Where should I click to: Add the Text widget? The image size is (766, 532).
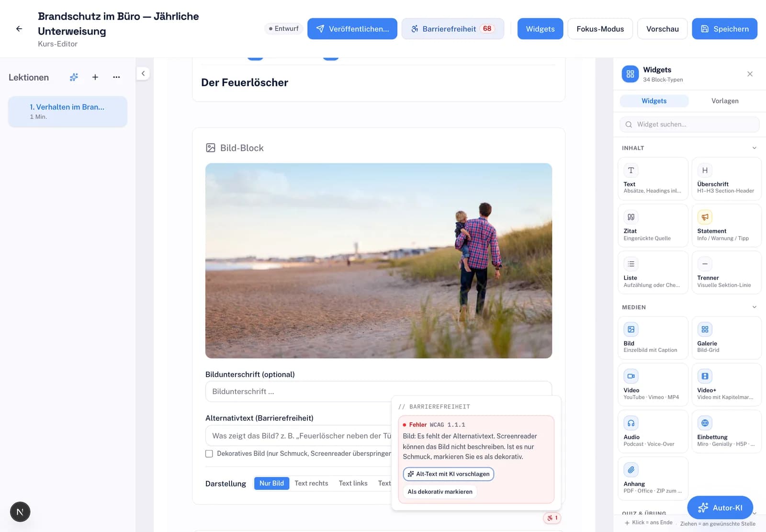coord(653,179)
